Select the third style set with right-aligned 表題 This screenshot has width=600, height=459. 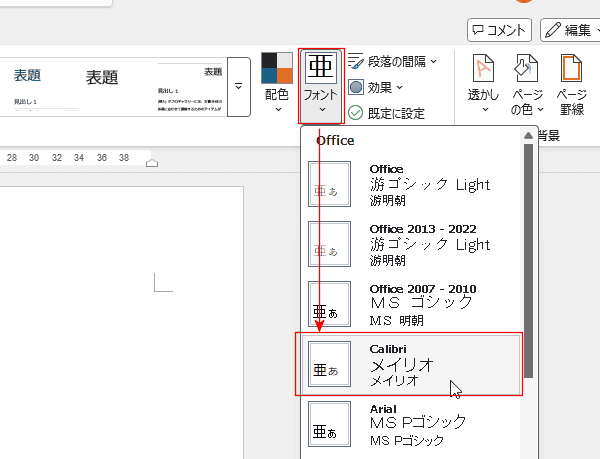[190, 87]
